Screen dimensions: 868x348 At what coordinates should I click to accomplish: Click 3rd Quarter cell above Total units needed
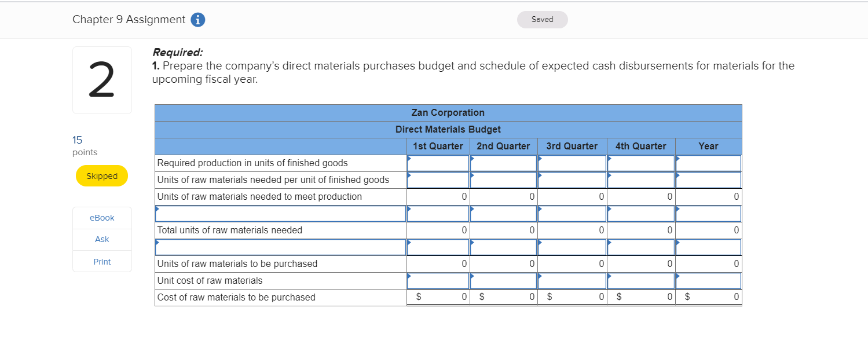572,214
